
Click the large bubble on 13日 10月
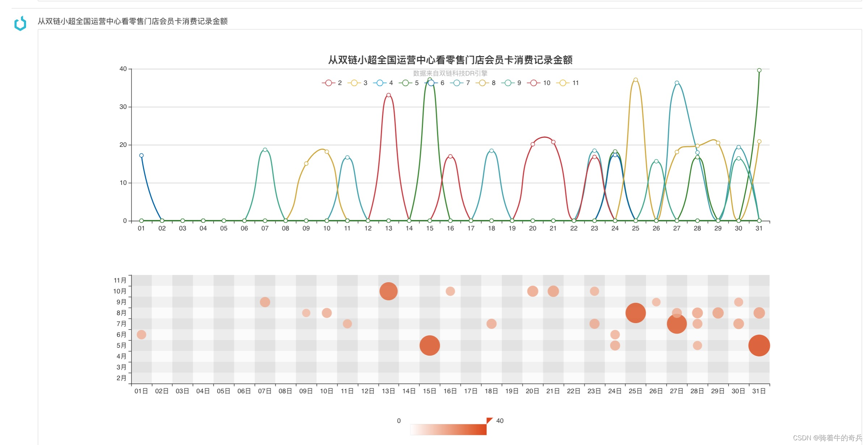(388, 291)
